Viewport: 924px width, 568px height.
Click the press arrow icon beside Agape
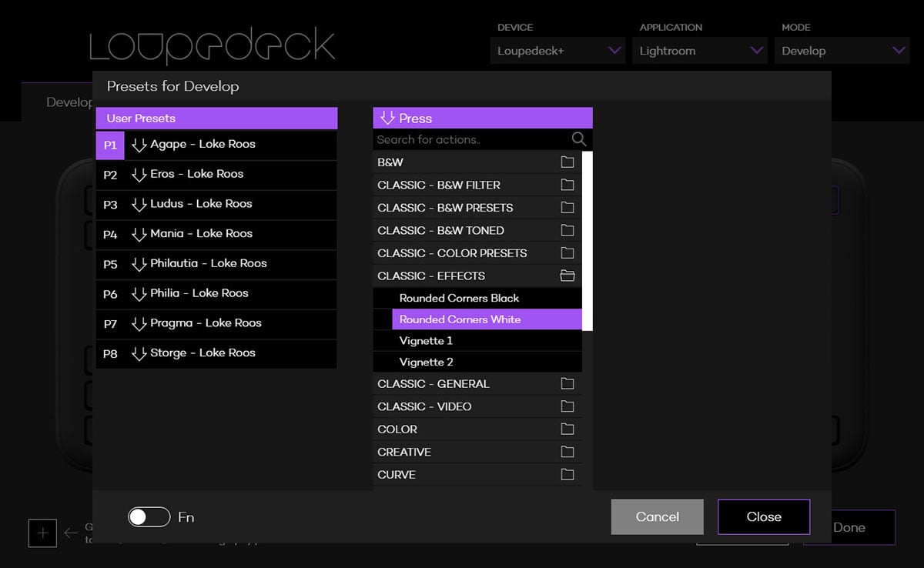point(139,145)
